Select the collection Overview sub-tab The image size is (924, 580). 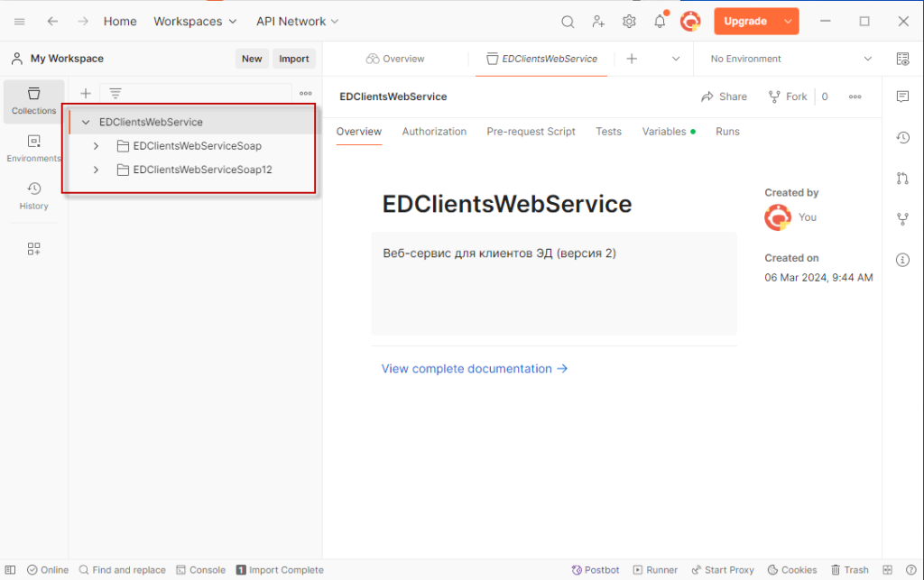pyautogui.click(x=359, y=132)
